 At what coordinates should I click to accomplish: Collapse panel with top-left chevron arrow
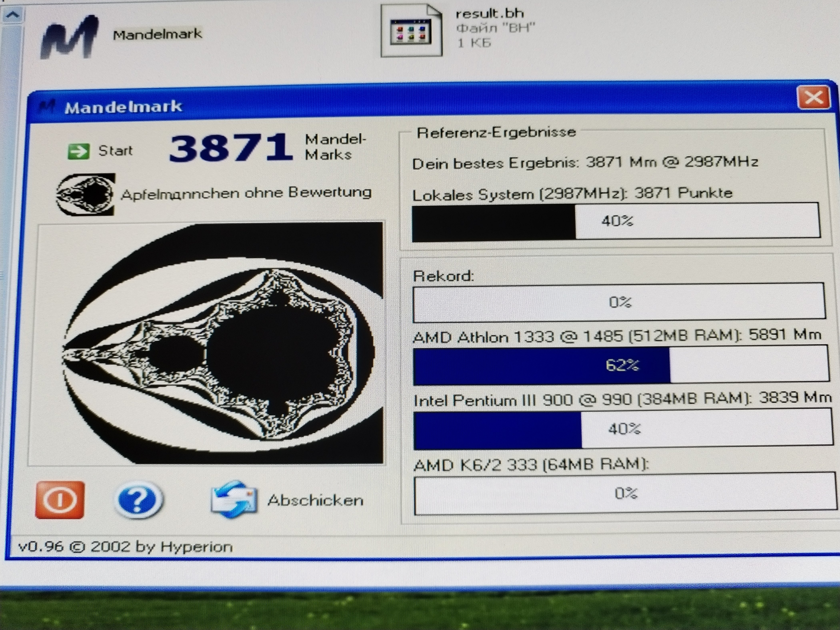13,15
